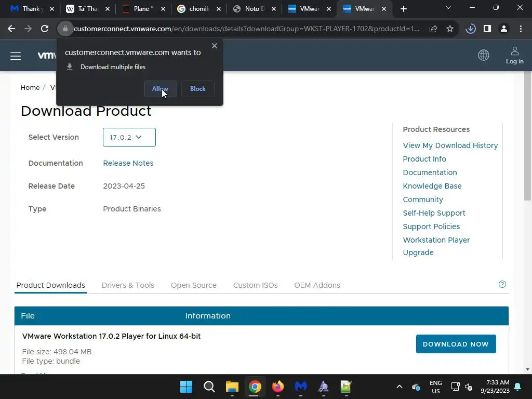
Task: Click the Chrome taskbar icon
Action: (255, 387)
